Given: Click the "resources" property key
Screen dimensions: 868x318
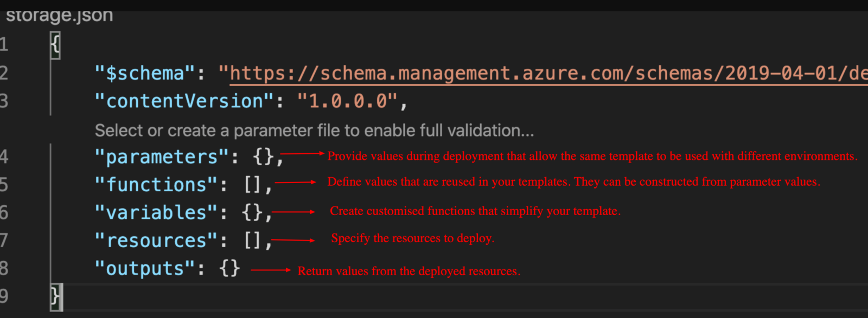Looking at the screenshot, I should 156,240.
